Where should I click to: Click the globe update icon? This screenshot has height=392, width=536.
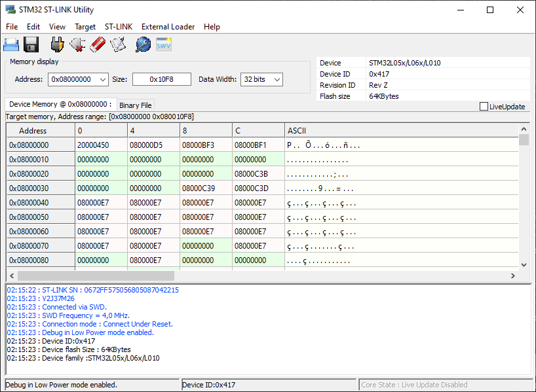point(144,45)
